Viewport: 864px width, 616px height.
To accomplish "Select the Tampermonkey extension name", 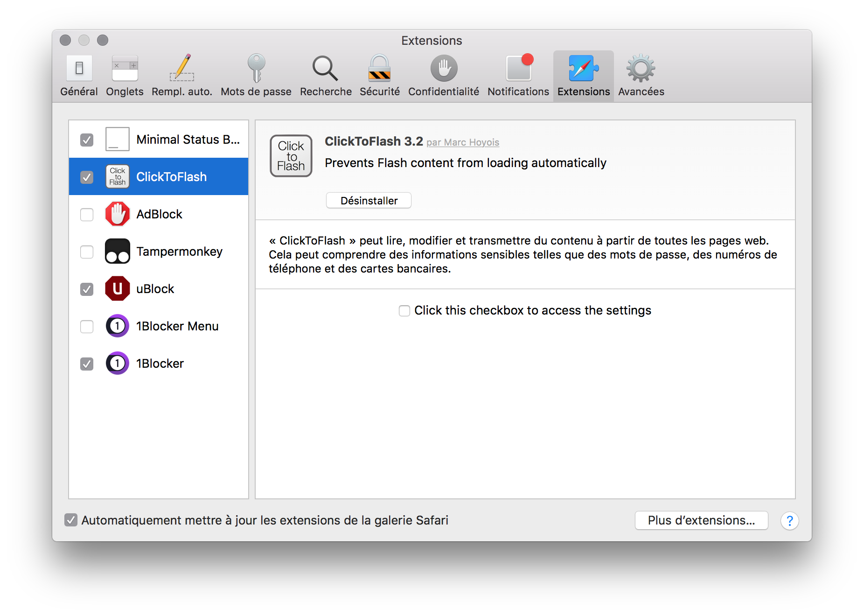I will [x=179, y=252].
